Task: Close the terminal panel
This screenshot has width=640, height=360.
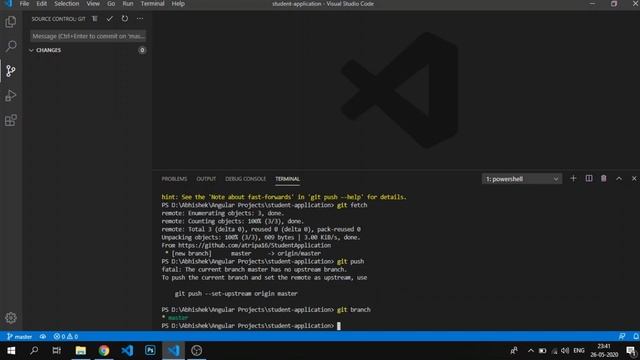Action: 634,178
